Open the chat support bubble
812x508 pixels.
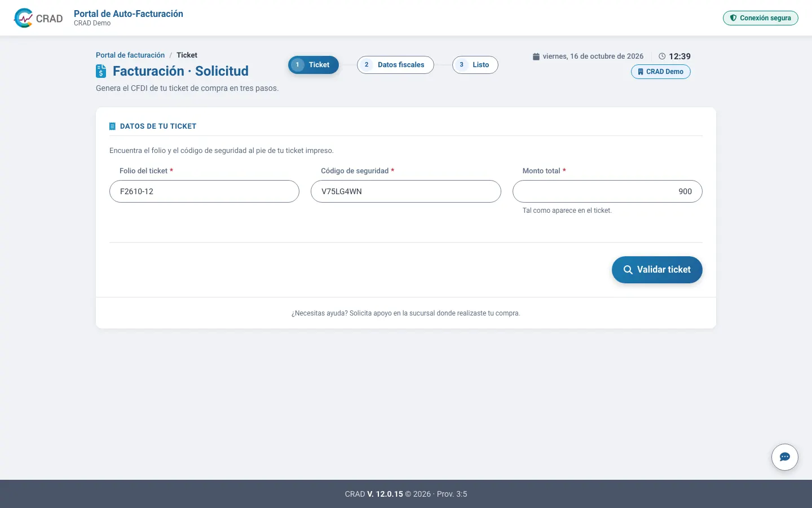point(785,457)
